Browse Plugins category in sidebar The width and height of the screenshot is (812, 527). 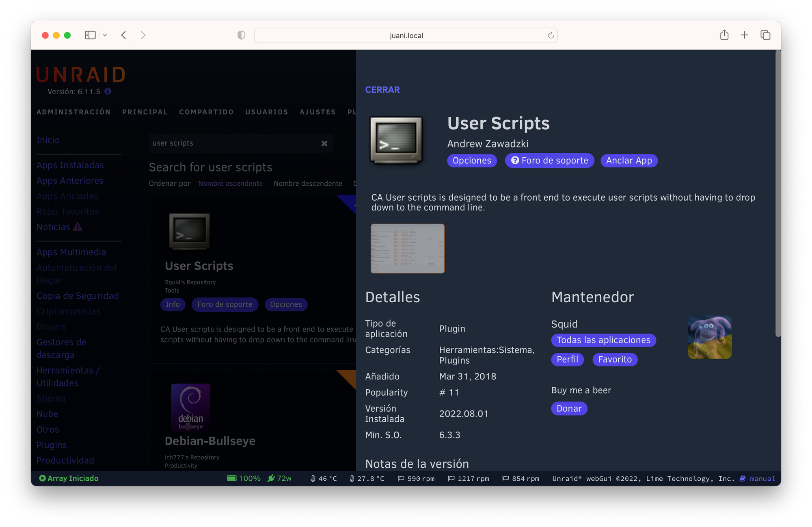52,445
